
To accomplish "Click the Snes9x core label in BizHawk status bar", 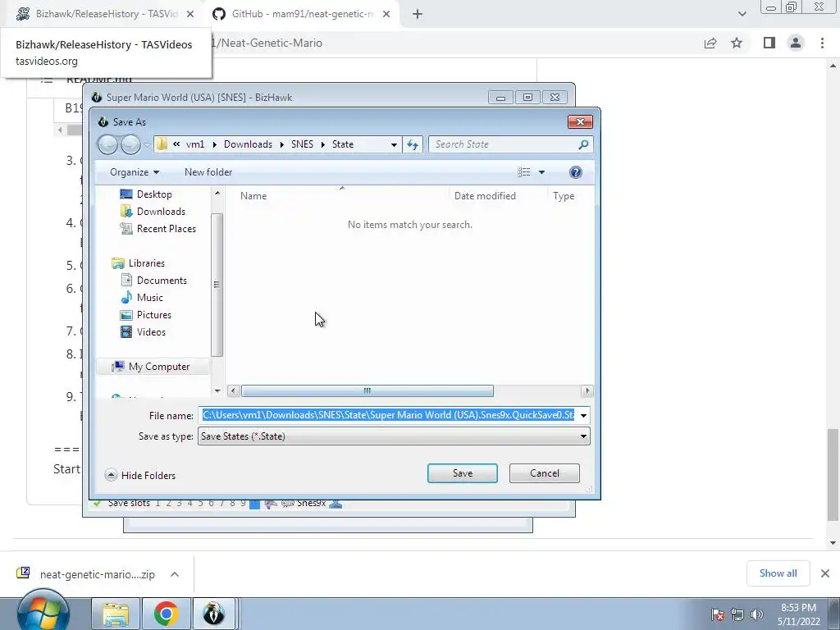I will pyautogui.click(x=311, y=504).
